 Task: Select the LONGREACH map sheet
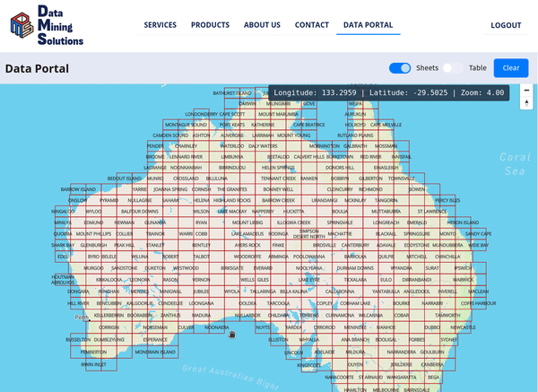(x=386, y=222)
